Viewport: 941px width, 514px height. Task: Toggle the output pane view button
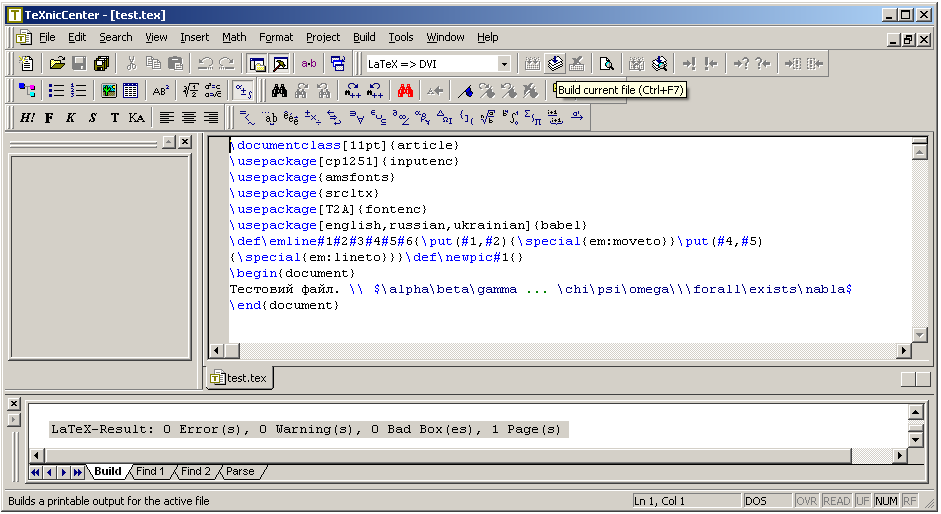click(280, 64)
